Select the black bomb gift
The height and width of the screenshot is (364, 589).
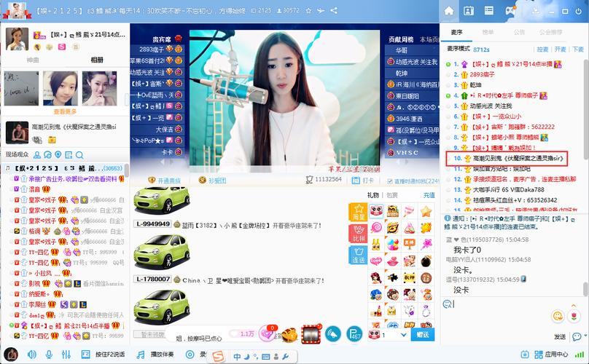426,261
